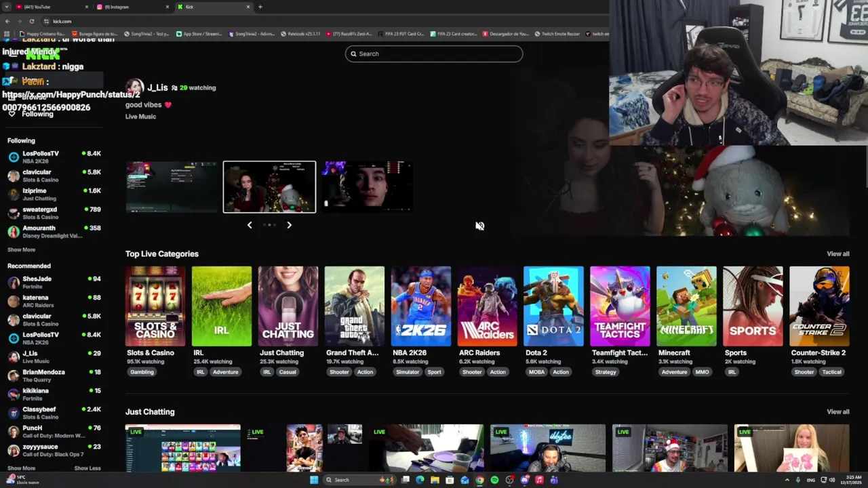Viewport: 868px width, 488px height.
Task: Open the katerena channel in the Recommended list
Action: tap(54, 301)
